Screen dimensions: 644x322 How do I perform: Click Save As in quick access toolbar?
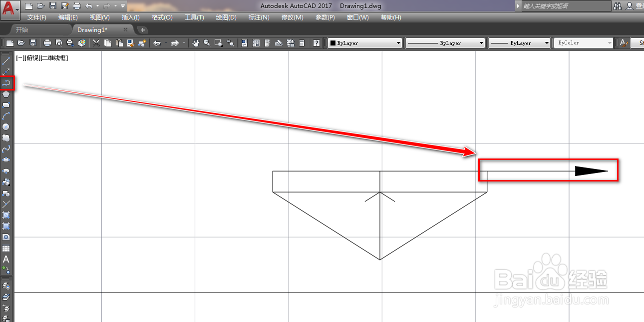pyautogui.click(x=64, y=6)
